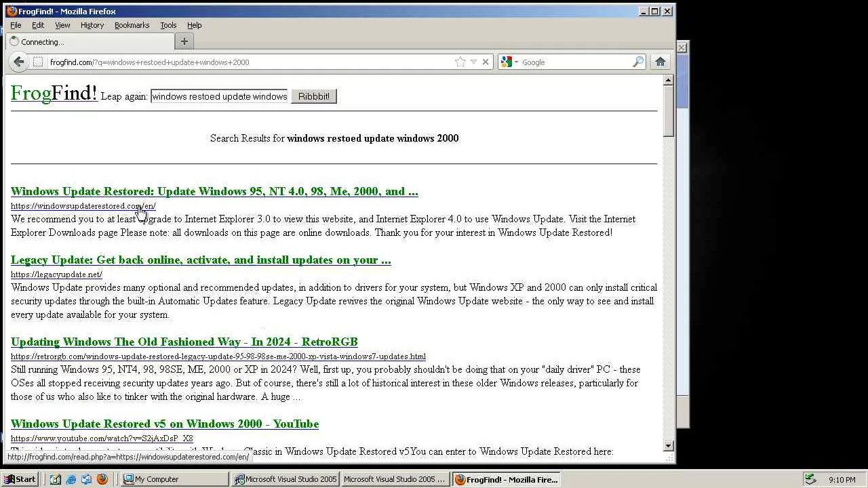Switch to My Computer taskbar button
The width and height of the screenshot is (868, 488).
pos(175,479)
